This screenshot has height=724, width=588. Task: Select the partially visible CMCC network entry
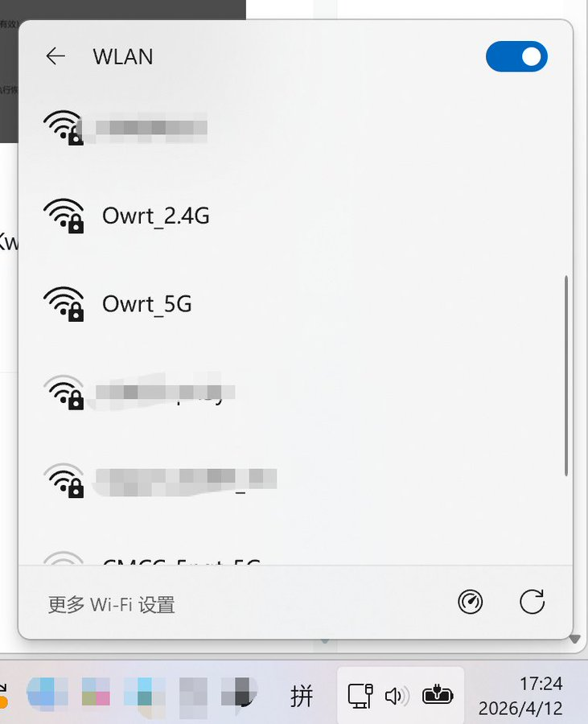pos(295,557)
